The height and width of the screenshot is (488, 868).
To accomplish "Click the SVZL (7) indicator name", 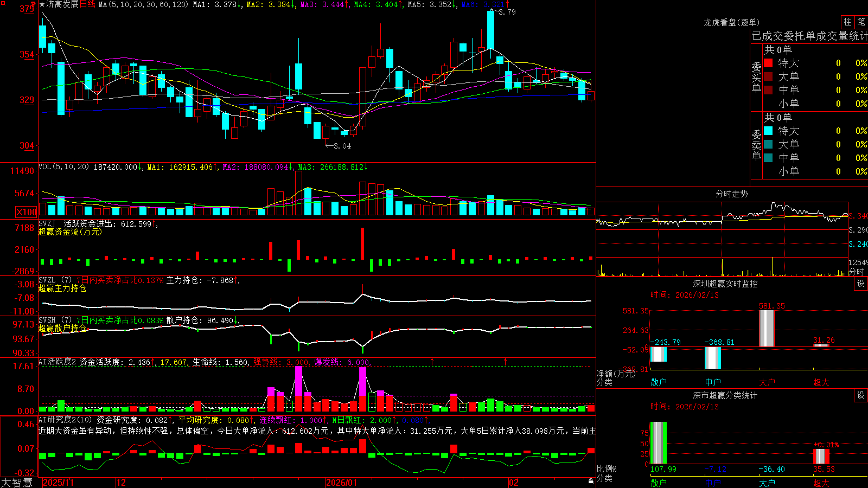I will pyautogui.click(x=55, y=280).
